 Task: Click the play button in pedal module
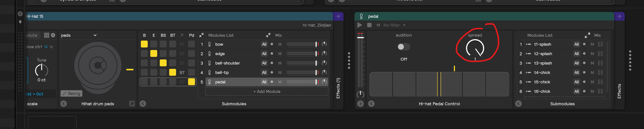click(359, 25)
